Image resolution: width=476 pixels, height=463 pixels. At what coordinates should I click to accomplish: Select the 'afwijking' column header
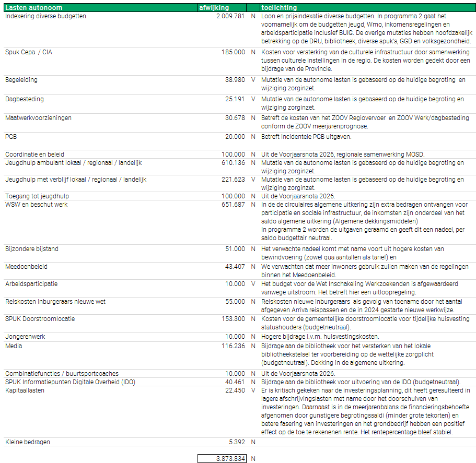click(214, 8)
